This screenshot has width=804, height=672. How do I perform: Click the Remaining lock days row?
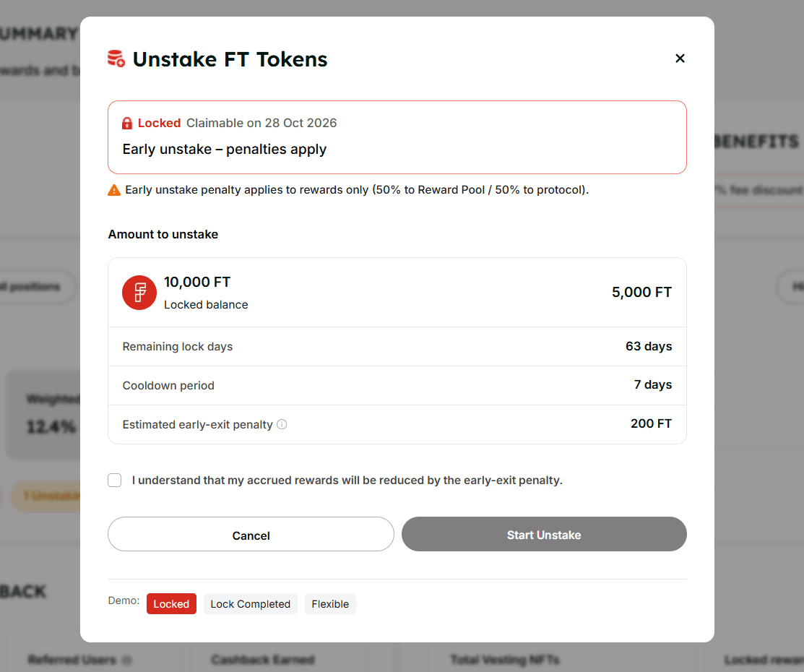[397, 346]
